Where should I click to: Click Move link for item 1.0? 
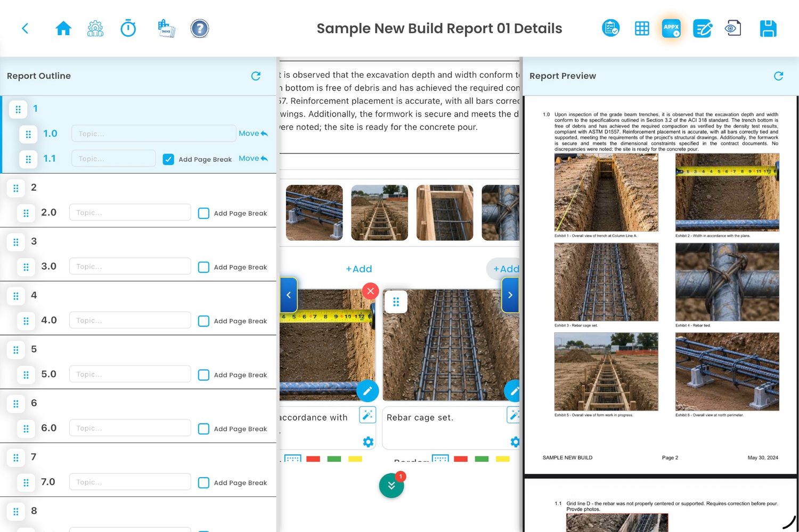253,134
